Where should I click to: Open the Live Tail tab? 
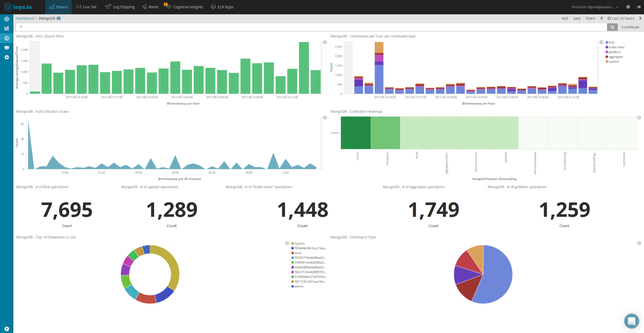pos(86,7)
